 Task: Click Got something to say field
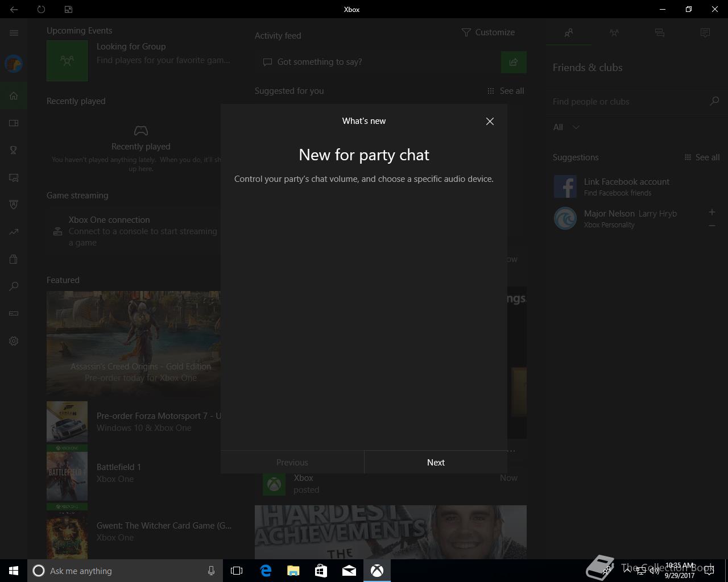coord(378,62)
